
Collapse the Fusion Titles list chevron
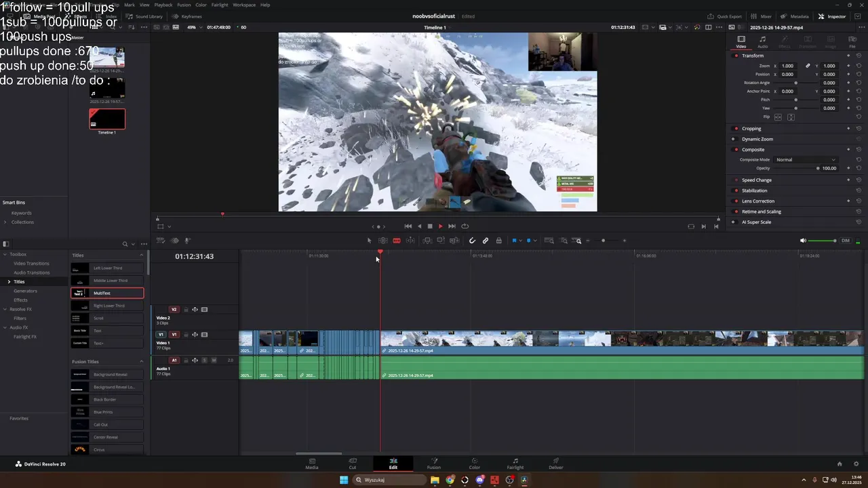click(x=142, y=362)
